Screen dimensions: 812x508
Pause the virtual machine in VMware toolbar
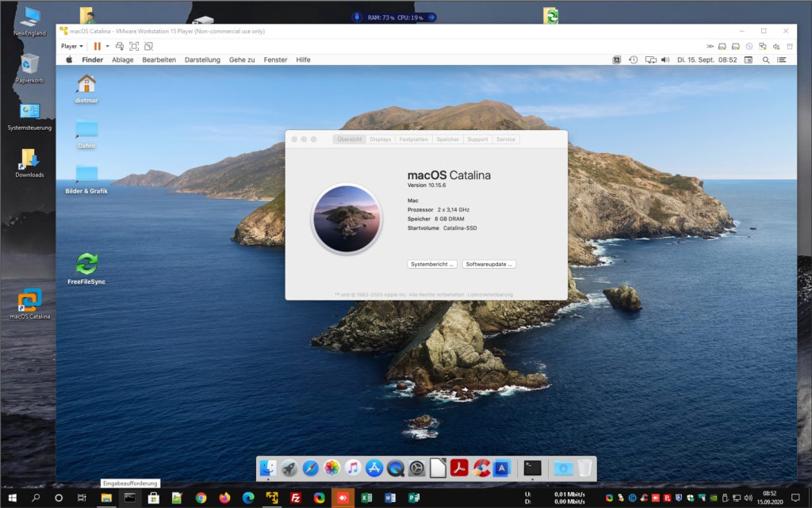(97, 46)
